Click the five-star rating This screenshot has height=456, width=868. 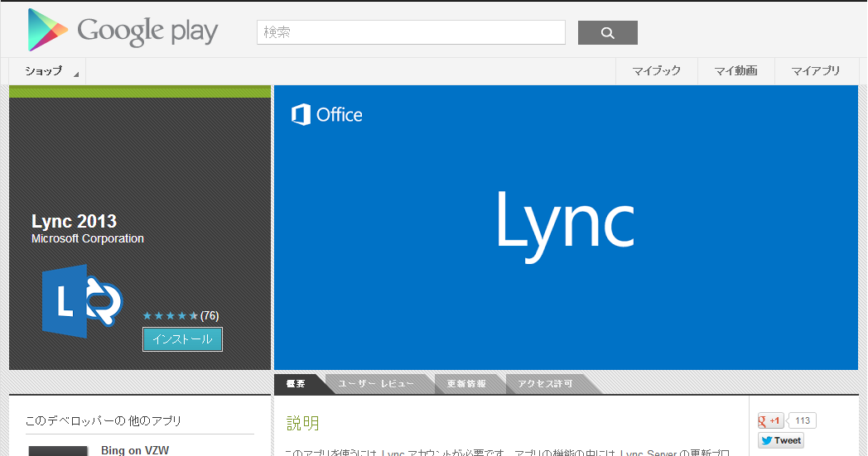170,316
